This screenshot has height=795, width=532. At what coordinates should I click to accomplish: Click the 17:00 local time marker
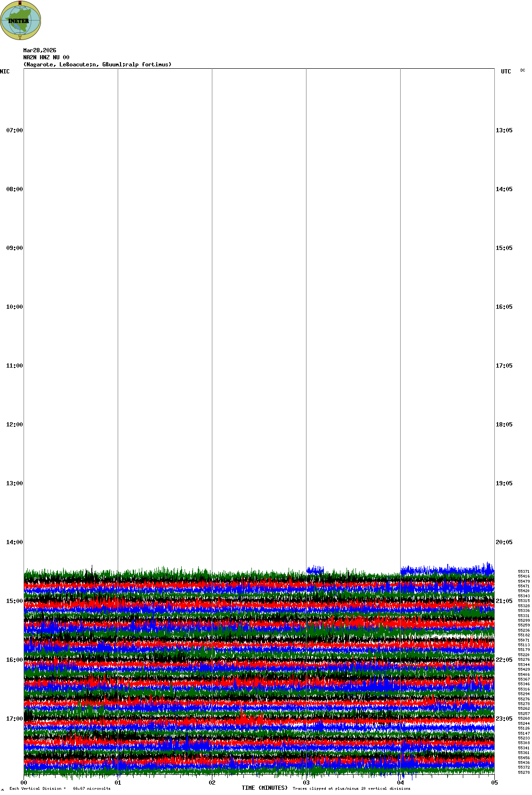point(14,719)
